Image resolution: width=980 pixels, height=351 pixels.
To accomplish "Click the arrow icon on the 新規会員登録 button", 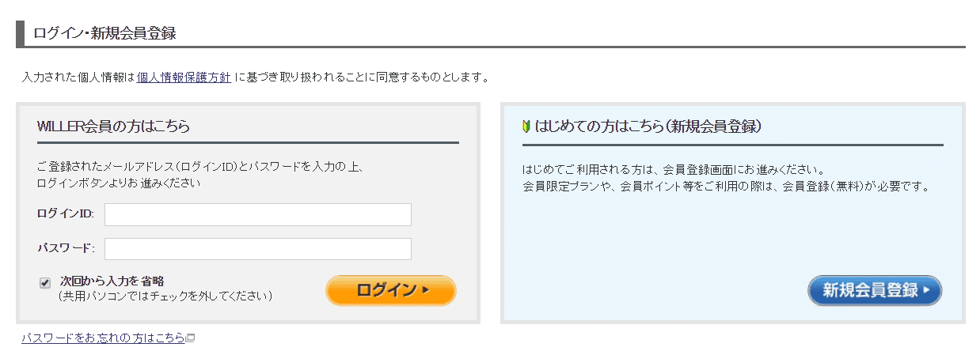I will point(927,290).
